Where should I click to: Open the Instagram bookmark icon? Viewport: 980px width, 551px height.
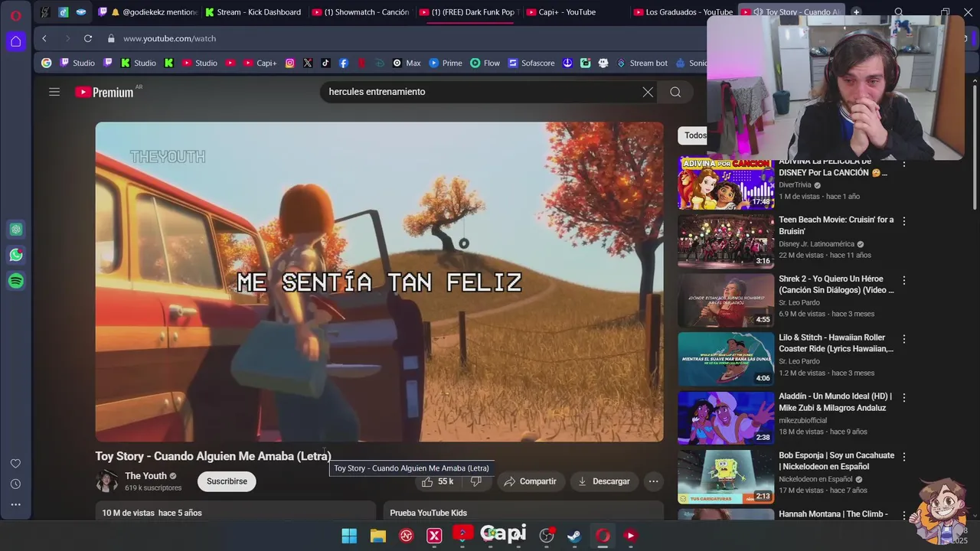click(x=289, y=63)
